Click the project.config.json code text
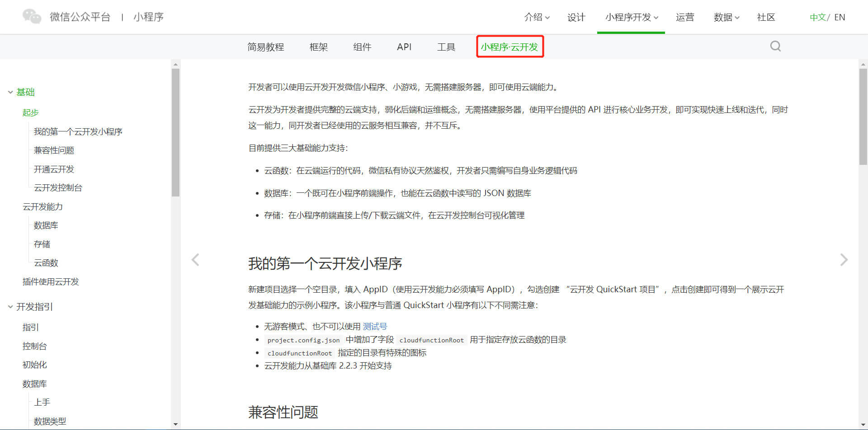This screenshot has width=868, height=430. point(303,340)
